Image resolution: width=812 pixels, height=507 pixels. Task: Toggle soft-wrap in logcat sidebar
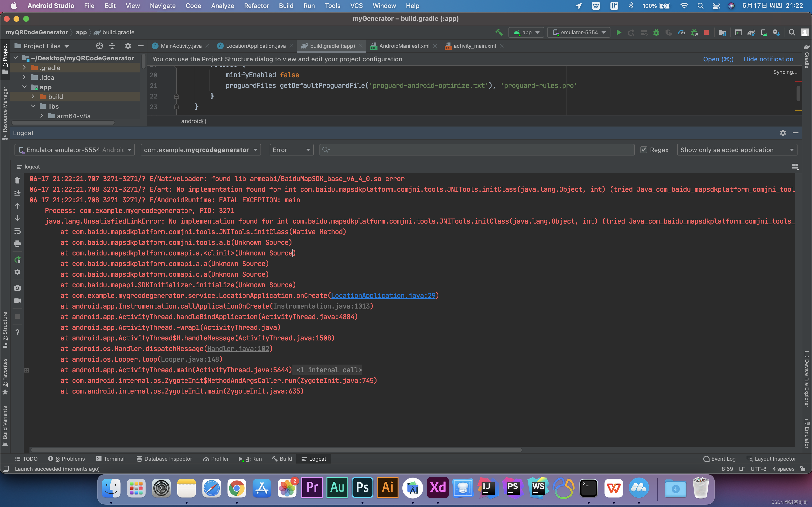(17, 231)
